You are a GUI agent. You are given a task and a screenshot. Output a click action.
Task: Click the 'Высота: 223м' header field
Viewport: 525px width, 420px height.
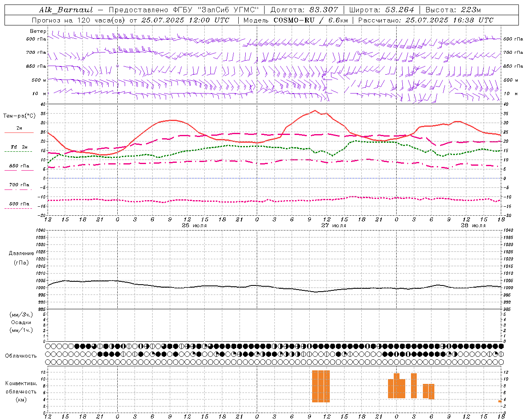click(x=453, y=10)
